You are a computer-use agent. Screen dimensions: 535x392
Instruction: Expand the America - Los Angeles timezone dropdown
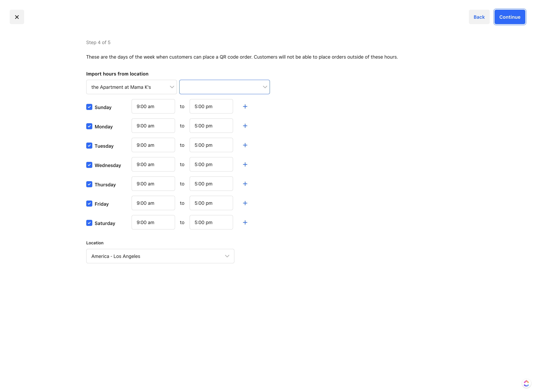pos(160,256)
